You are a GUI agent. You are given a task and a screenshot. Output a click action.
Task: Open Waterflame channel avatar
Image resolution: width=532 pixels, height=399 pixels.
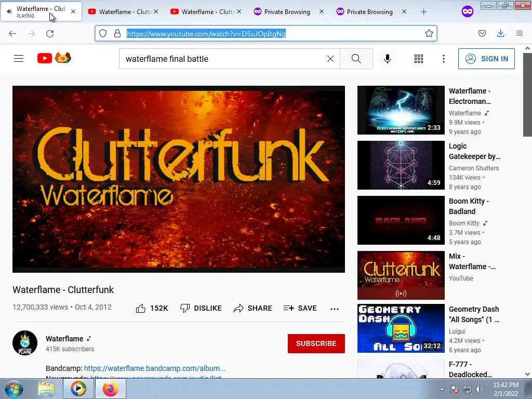coord(25,343)
